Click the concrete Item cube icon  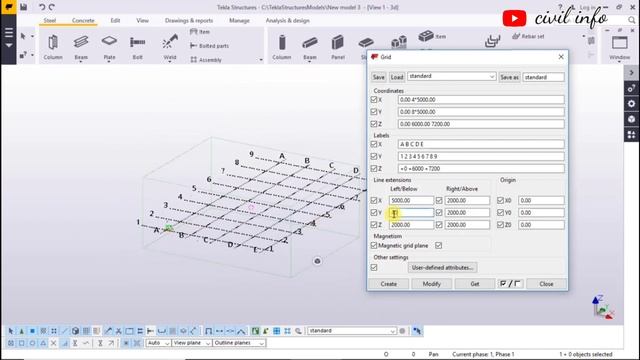426,36
